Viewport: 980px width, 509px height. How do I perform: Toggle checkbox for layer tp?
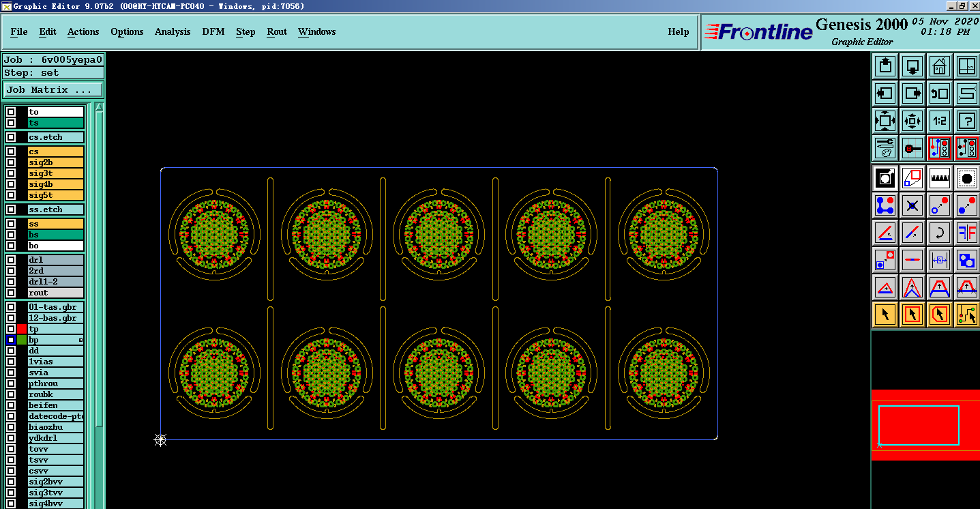11,329
